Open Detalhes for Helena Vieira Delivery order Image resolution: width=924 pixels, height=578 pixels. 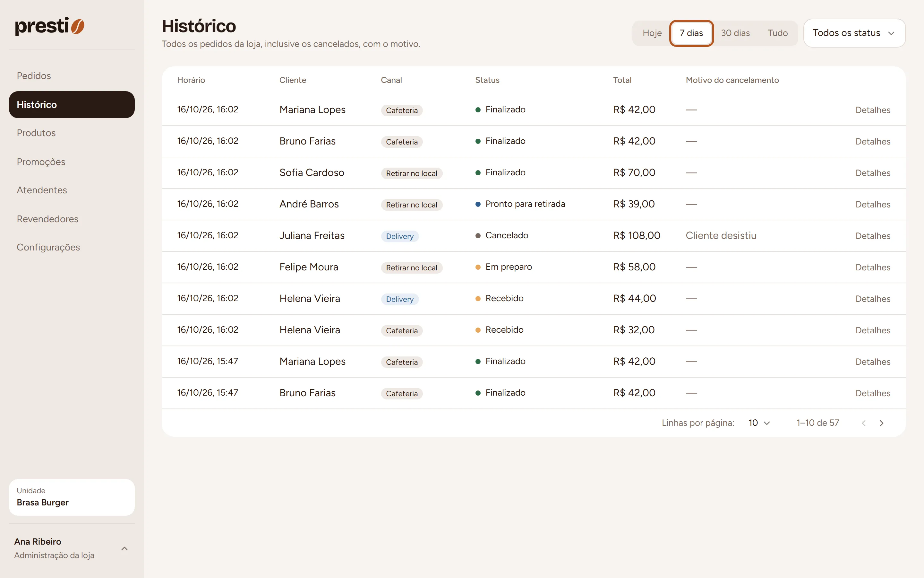(872, 299)
